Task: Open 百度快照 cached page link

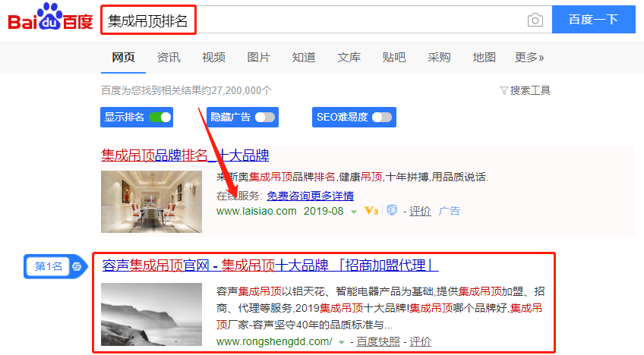Action: [x=378, y=341]
